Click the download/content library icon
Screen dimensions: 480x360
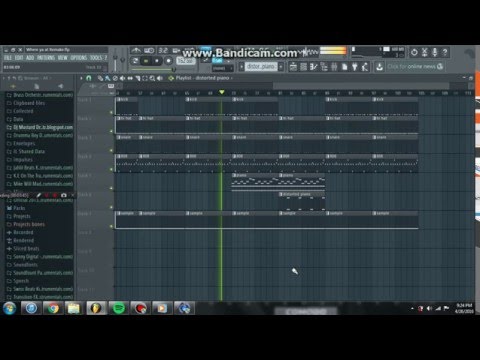[x=379, y=67]
